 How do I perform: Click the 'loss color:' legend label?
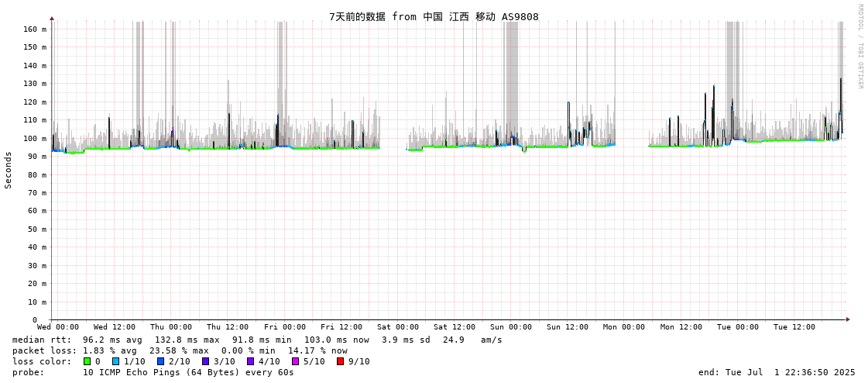click(x=42, y=361)
